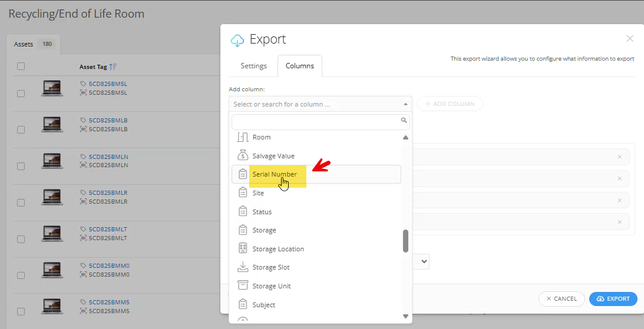Screen dimensions: 644x329
Task: Cancel the export dialog
Action: (561, 299)
